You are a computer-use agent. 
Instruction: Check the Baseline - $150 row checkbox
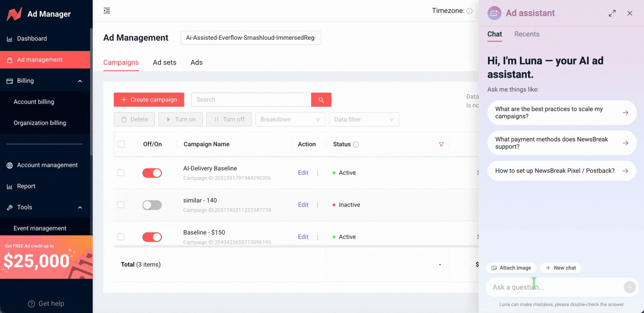[x=121, y=237]
